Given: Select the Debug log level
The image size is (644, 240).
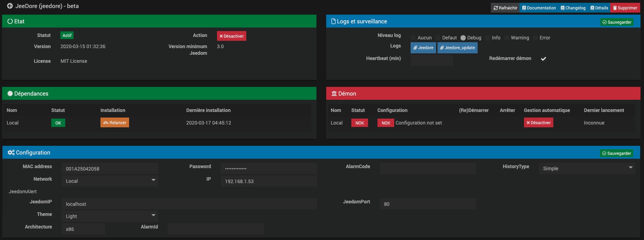Looking at the screenshot, I should pyautogui.click(x=463, y=38).
